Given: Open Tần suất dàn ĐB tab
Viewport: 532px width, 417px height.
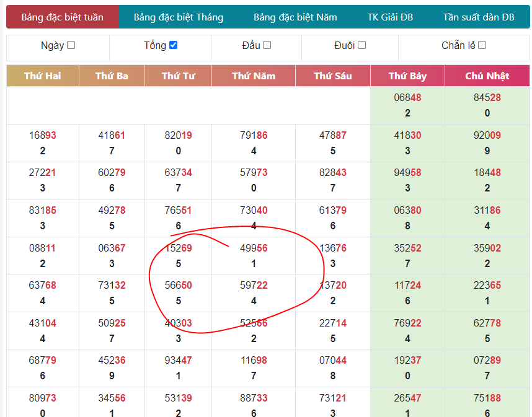Looking at the screenshot, I should pyautogui.click(x=478, y=17).
